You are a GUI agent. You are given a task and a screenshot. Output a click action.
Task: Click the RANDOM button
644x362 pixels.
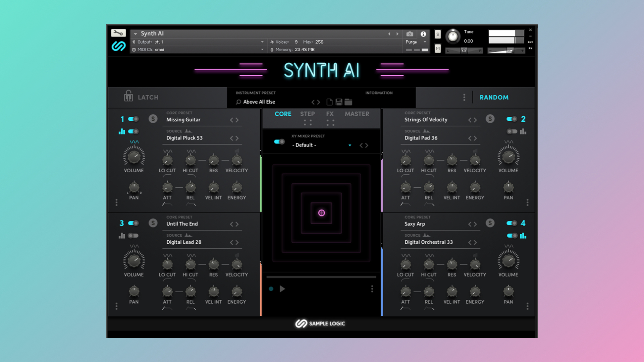click(x=494, y=97)
